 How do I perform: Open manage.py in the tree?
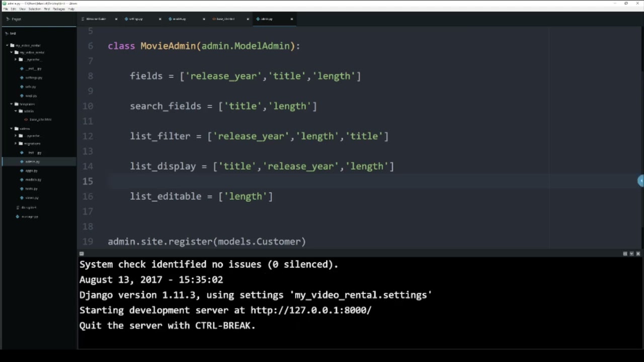(x=30, y=217)
